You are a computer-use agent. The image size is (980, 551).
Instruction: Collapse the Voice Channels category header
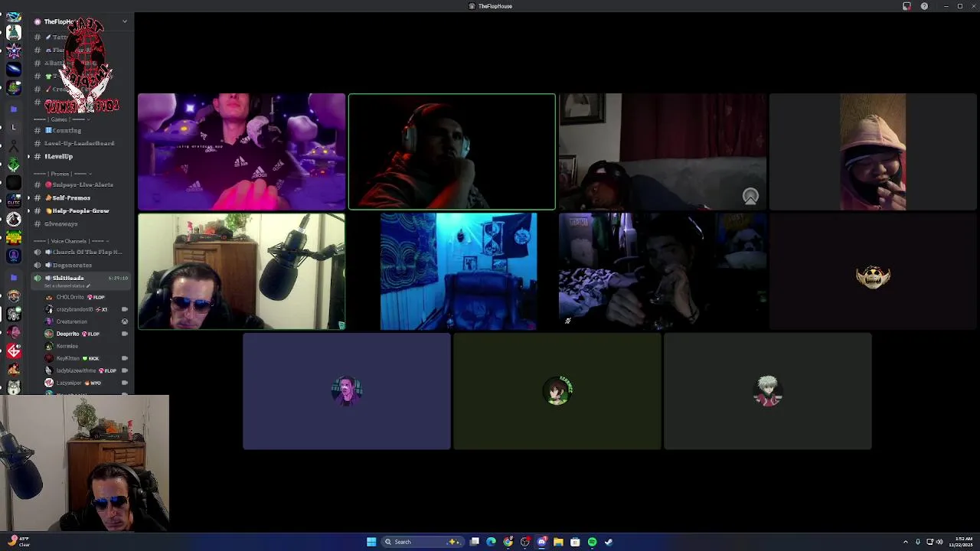72,241
